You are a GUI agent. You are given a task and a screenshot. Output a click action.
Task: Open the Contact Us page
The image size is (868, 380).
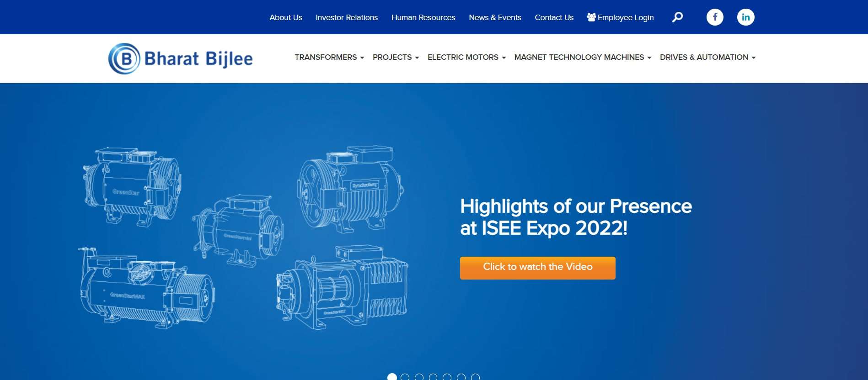[554, 17]
